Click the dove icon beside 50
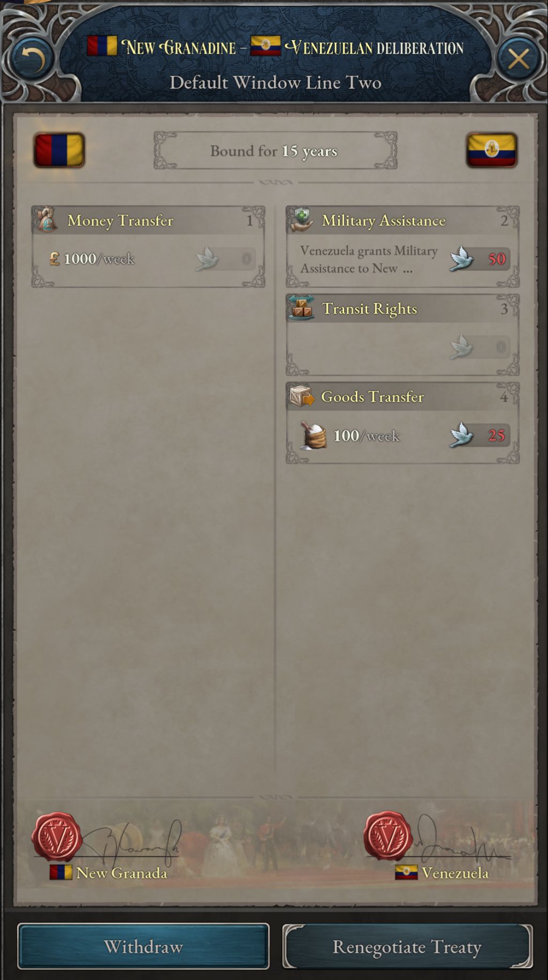This screenshot has width=548, height=980. (461, 259)
